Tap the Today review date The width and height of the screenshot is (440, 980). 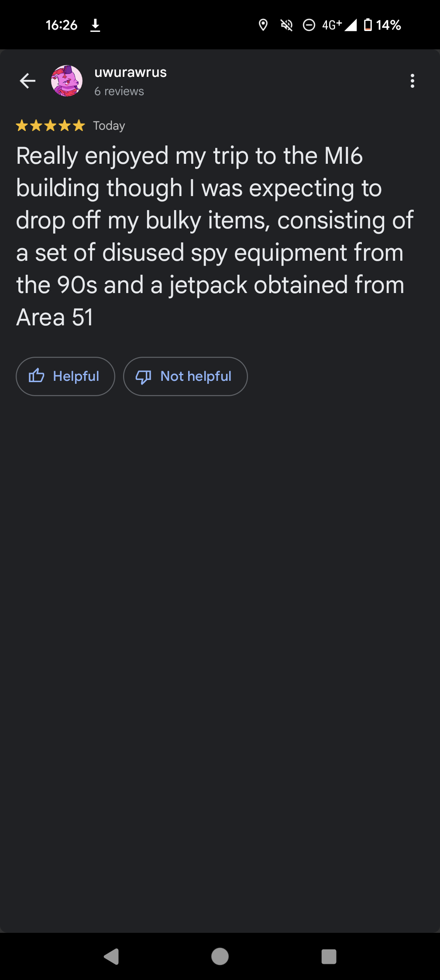click(109, 126)
